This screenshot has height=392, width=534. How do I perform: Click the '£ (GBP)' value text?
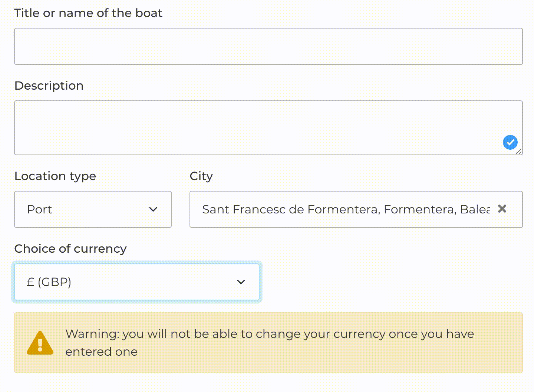[x=49, y=282]
